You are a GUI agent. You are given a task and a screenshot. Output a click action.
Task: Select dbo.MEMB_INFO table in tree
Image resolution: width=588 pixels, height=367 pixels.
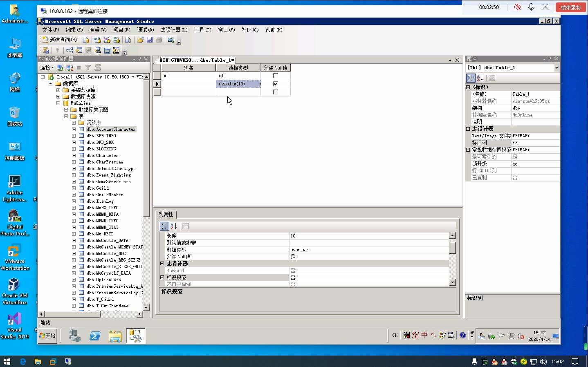click(x=102, y=221)
